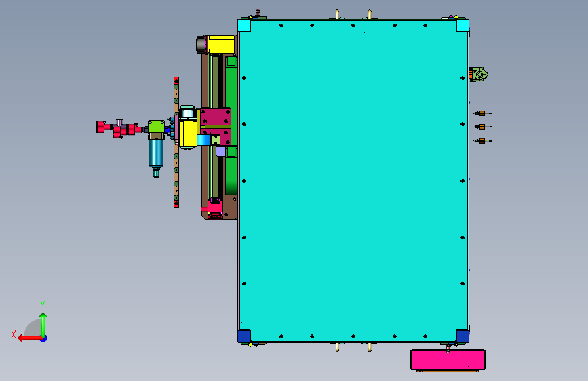Pick the dark blue bottom-right corner block
Viewport: 588px width, 381px height.
463,336
